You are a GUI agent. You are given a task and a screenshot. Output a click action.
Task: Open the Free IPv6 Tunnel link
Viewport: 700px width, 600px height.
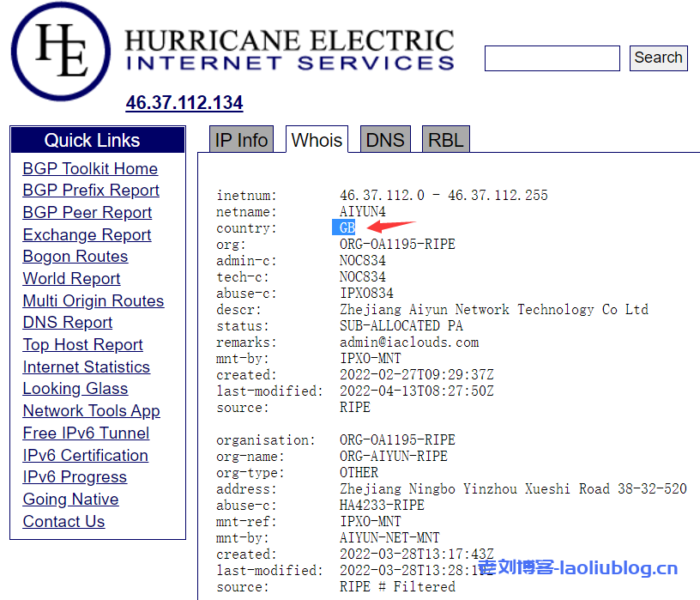[86, 433]
